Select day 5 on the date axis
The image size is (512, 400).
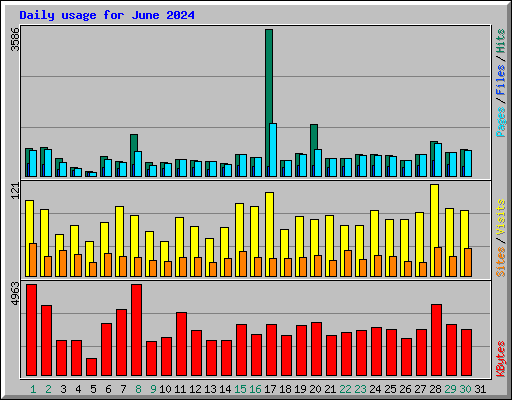(93, 389)
